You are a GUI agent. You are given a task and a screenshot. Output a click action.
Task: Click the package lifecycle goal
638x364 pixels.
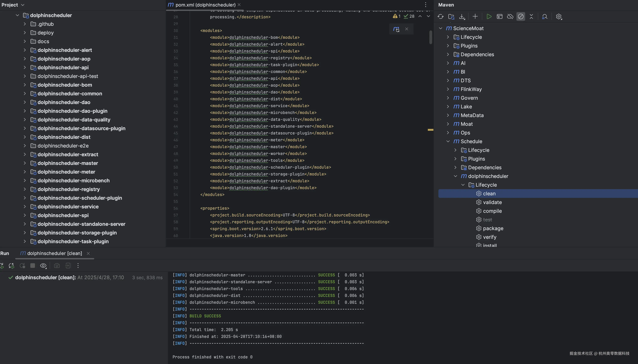[493, 228]
